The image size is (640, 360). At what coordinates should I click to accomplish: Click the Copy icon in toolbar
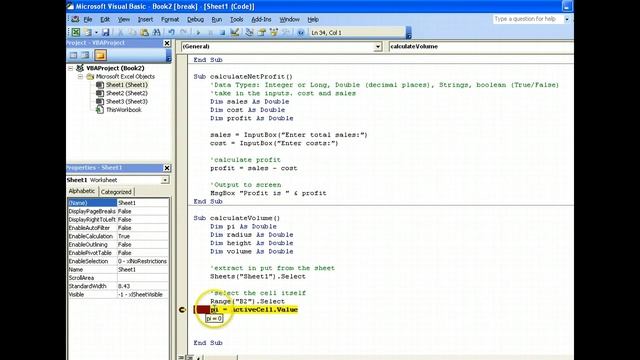pyautogui.click(x=132, y=32)
